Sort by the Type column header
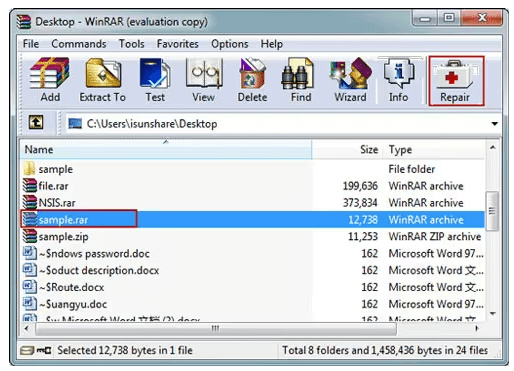 (x=435, y=150)
